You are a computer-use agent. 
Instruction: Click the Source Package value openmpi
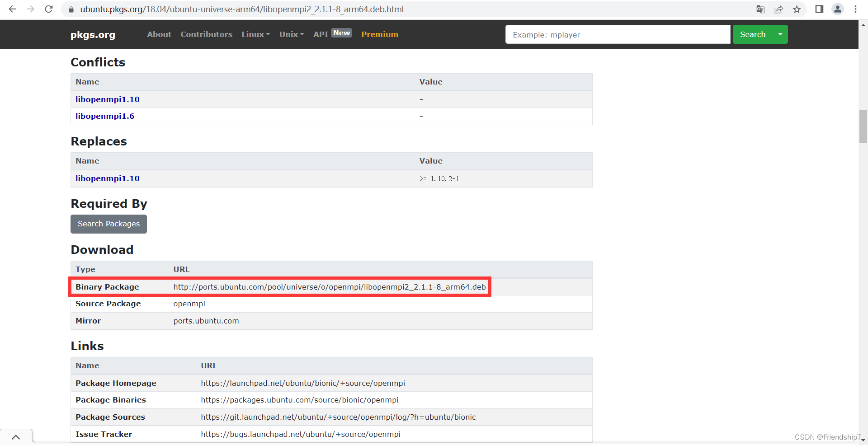tap(189, 304)
